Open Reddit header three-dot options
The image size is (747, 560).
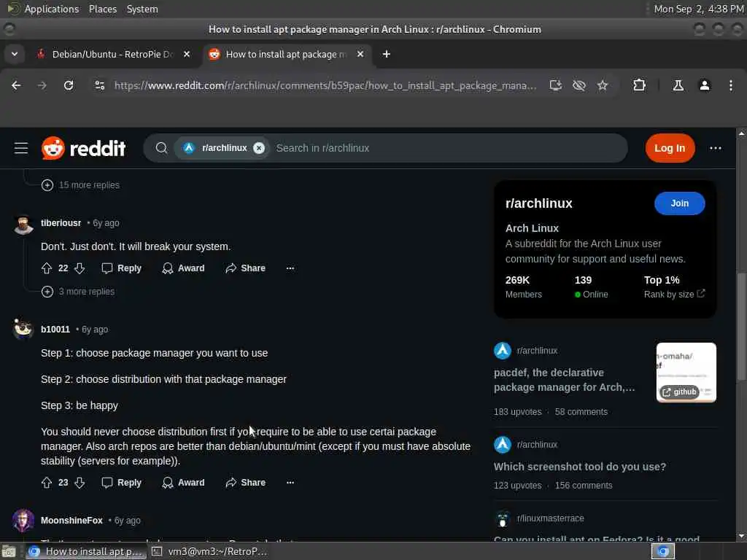pos(716,148)
